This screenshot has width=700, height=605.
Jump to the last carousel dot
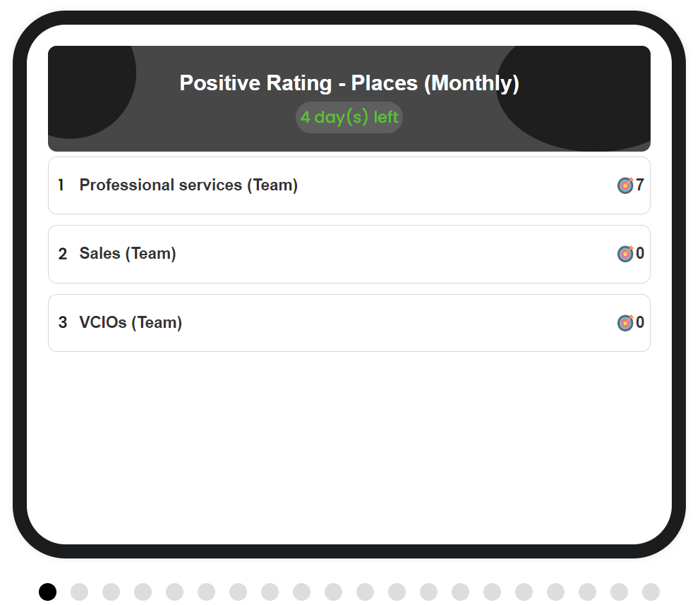coord(651,592)
